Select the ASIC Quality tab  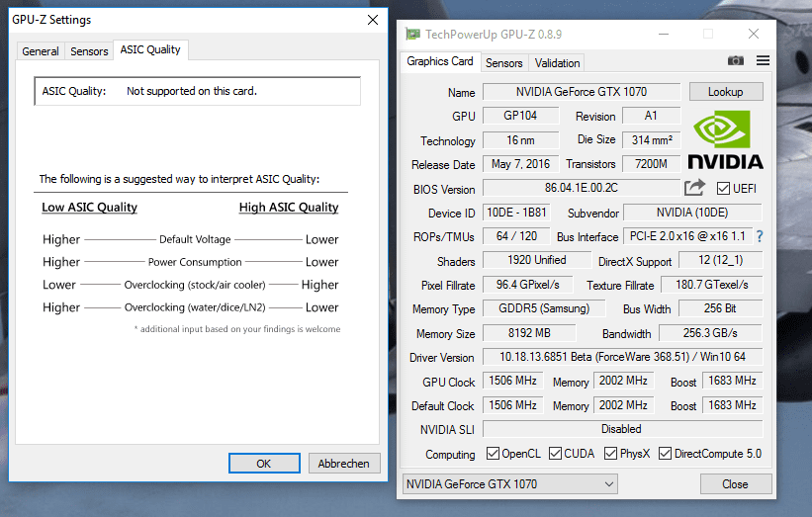pos(150,49)
